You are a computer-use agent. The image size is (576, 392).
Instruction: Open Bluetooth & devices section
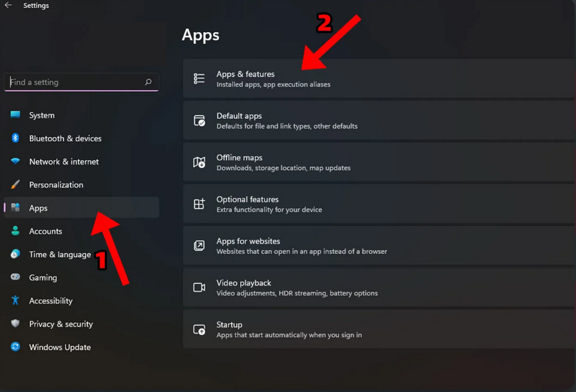point(65,139)
